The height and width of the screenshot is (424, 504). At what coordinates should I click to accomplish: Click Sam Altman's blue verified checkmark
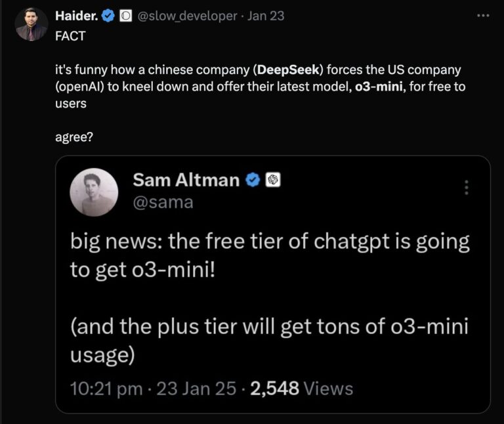point(253,179)
